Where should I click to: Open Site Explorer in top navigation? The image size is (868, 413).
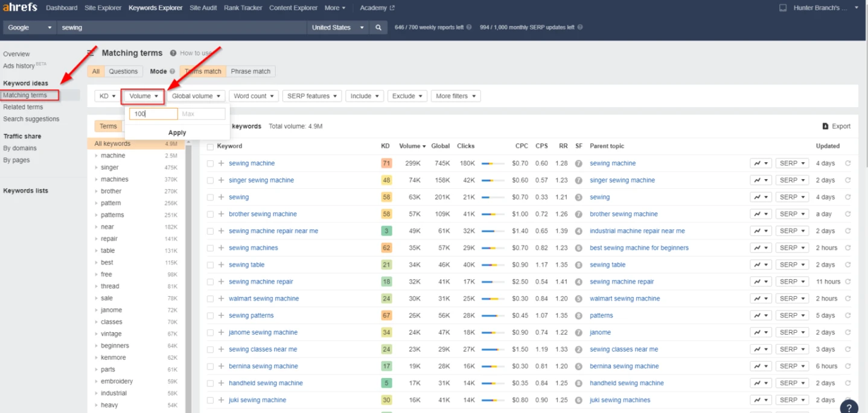point(103,8)
